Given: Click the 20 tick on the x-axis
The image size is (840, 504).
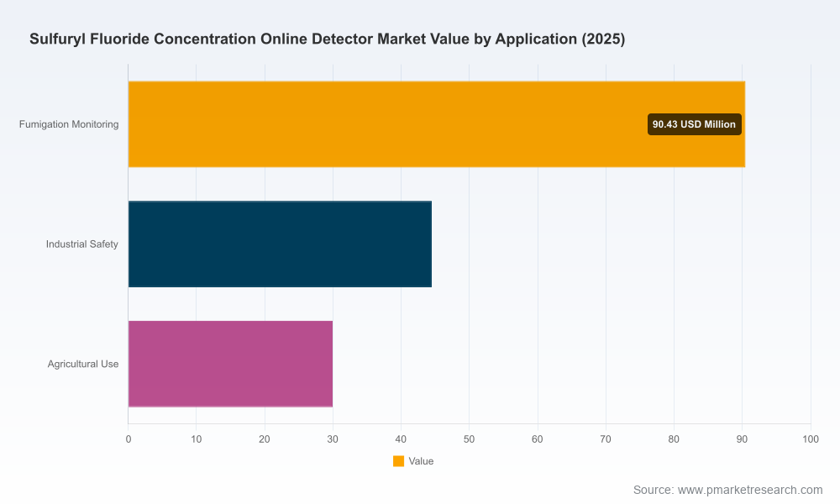Looking at the screenshot, I should [265, 439].
